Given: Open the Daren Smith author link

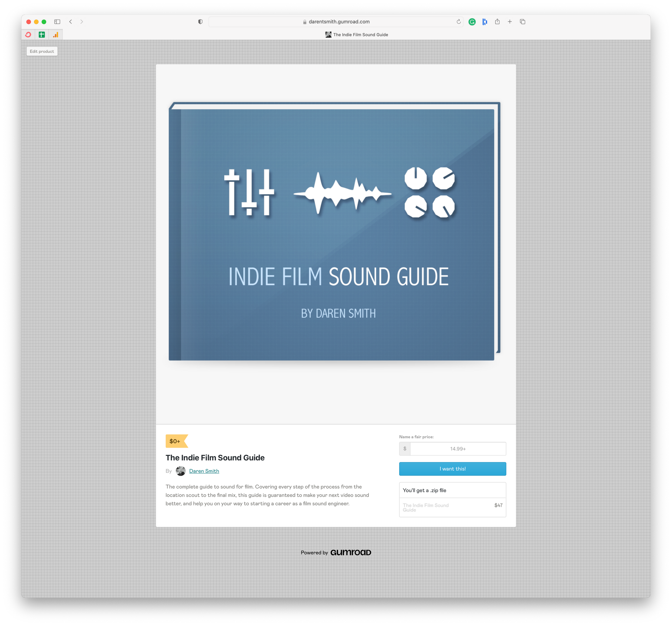Looking at the screenshot, I should coord(204,471).
